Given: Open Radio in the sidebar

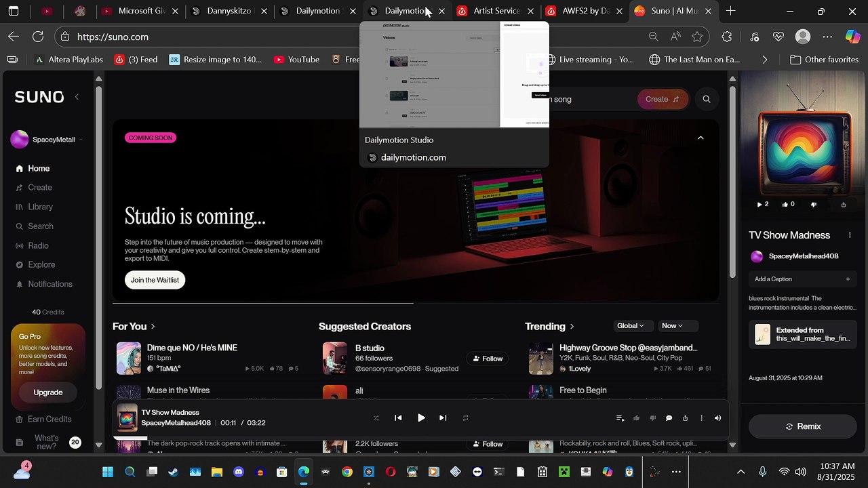Looking at the screenshot, I should click(x=33, y=245).
